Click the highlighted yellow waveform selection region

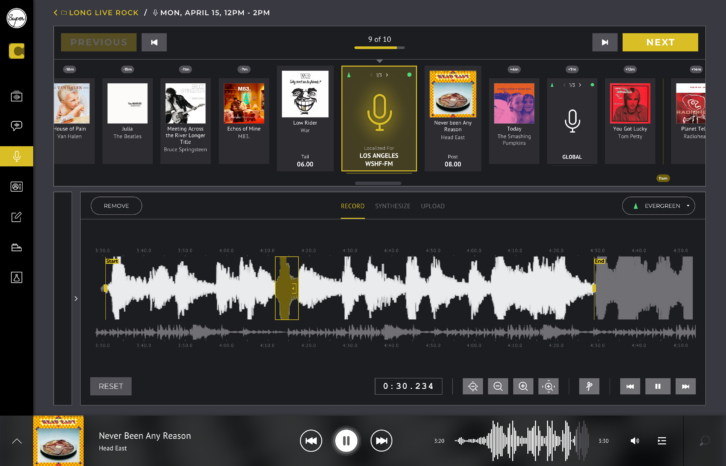287,288
